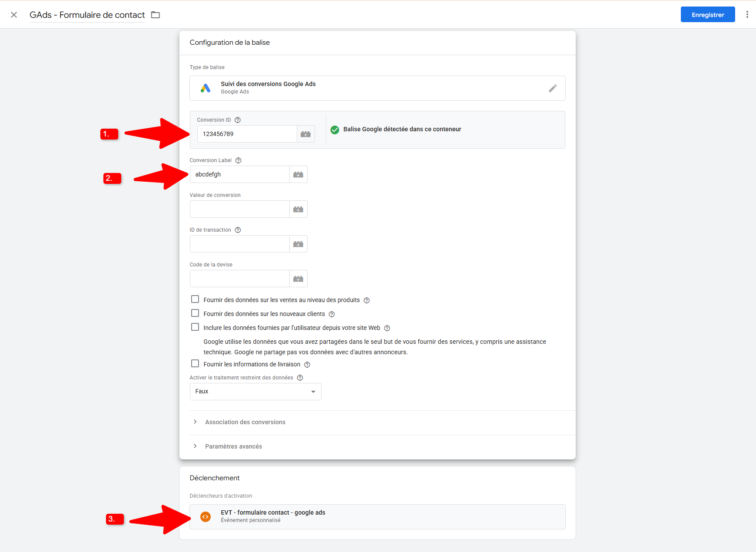
Task: Click the 'Type de balise' label
Action: point(207,67)
